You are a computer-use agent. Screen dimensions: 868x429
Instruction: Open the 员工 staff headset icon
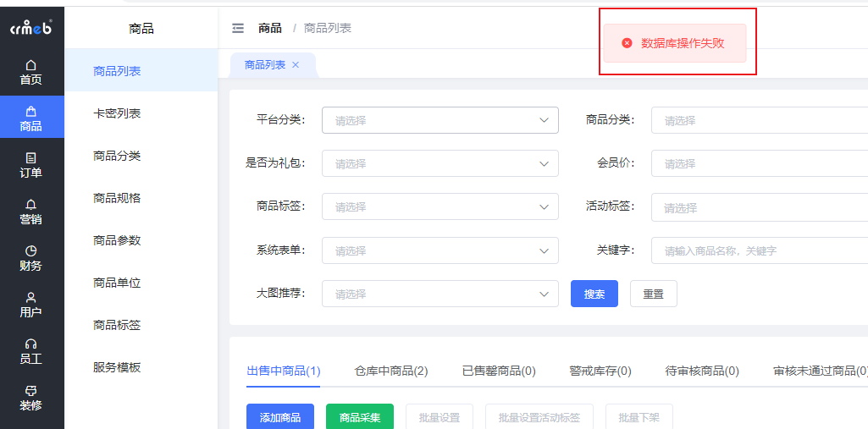pos(31,351)
